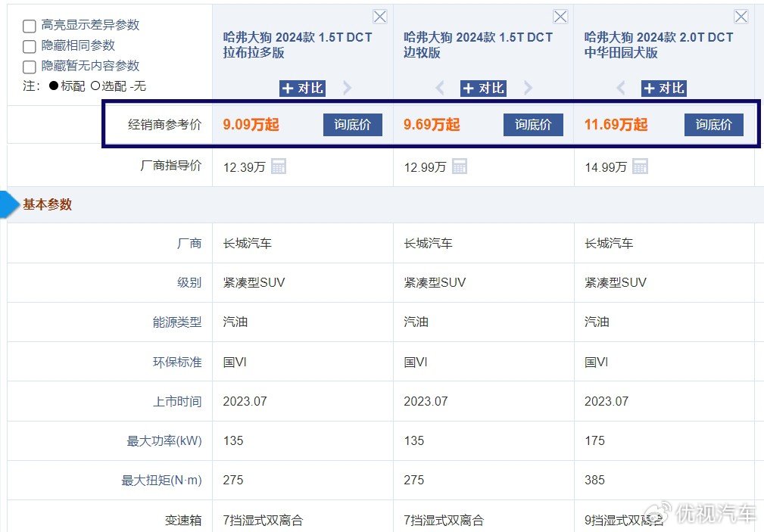Move 拉布拉多版 column right with arrow

(347, 89)
